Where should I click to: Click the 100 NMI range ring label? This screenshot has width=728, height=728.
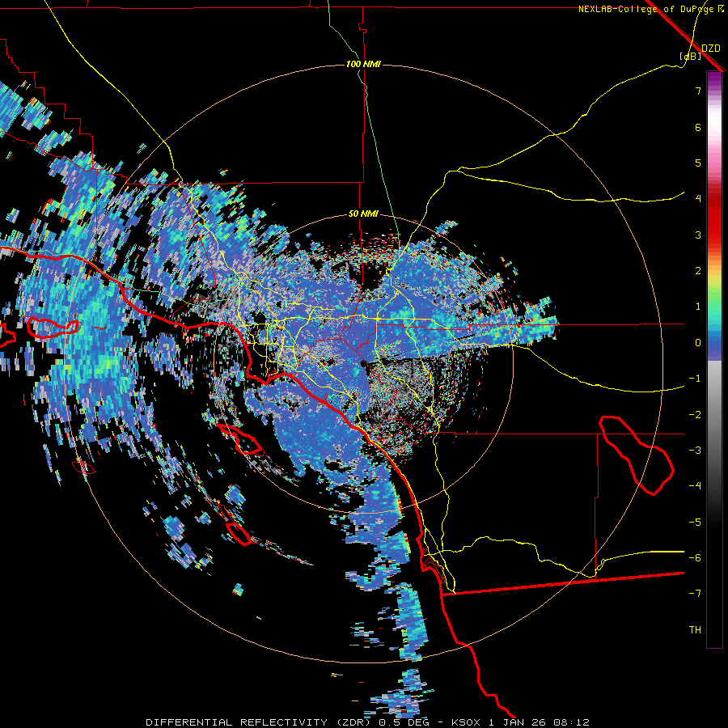pos(363,64)
